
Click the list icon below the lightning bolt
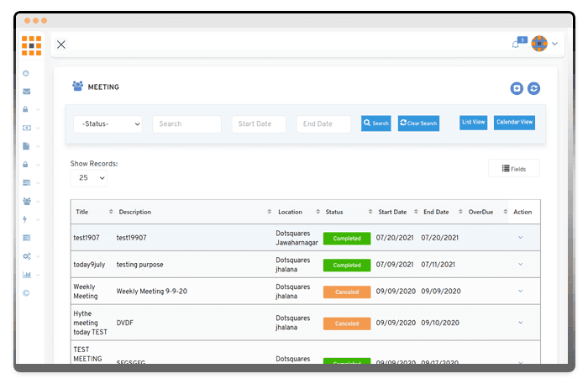(x=27, y=238)
